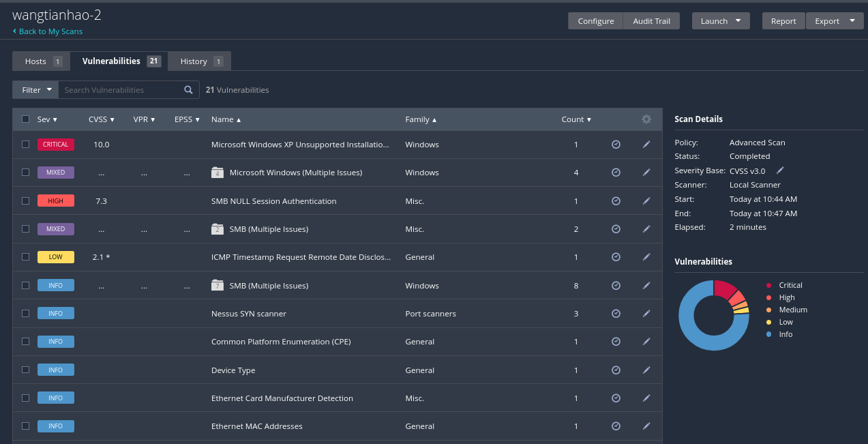Click snooze clock for ICMP Timestamp row
The height and width of the screenshot is (444, 868).
(x=616, y=257)
